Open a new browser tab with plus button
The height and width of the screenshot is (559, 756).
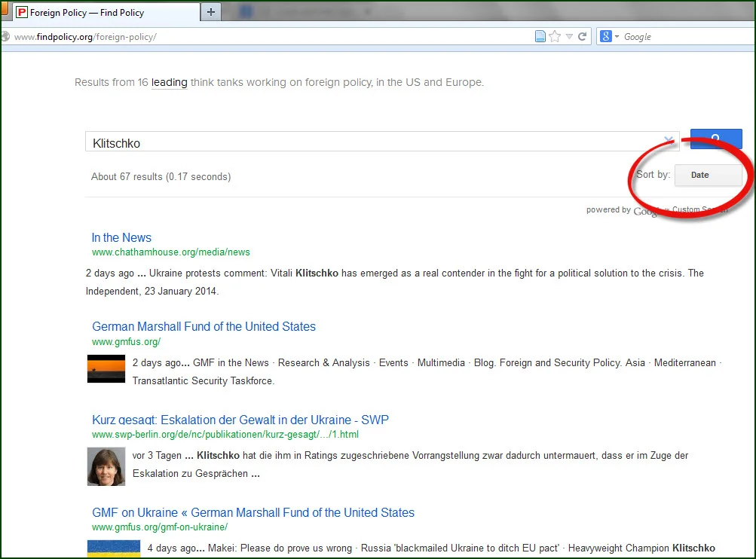(x=211, y=12)
